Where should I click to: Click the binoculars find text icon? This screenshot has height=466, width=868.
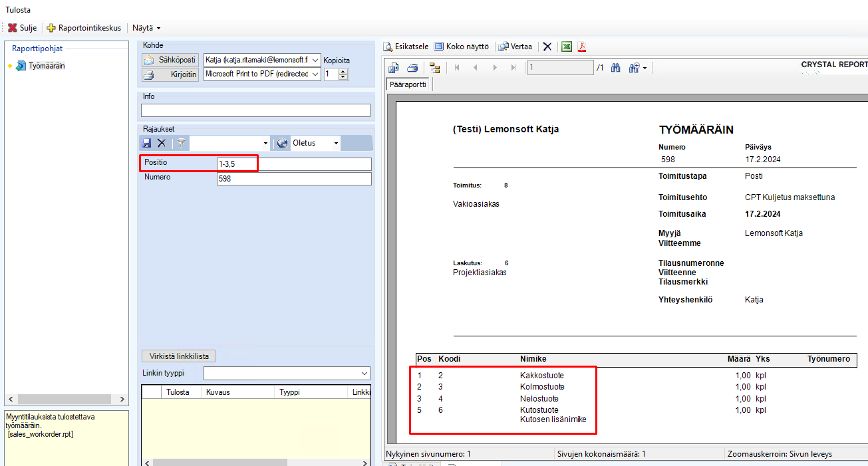coord(615,68)
